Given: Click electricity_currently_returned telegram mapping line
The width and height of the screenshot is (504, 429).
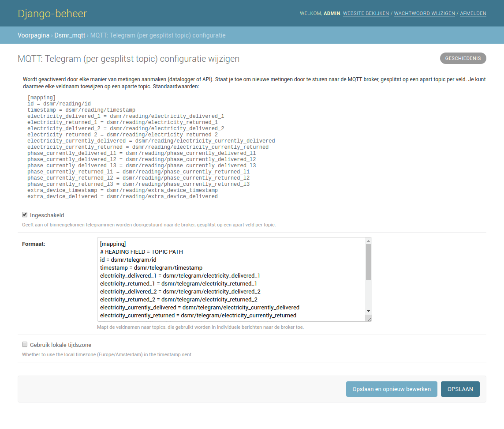Looking at the screenshot, I should click(x=198, y=316).
